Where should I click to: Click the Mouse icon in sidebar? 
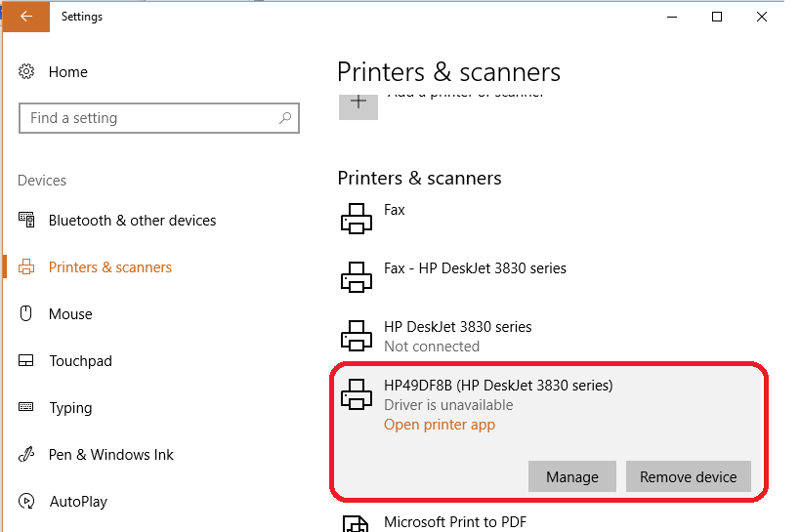pyautogui.click(x=27, y=314)
